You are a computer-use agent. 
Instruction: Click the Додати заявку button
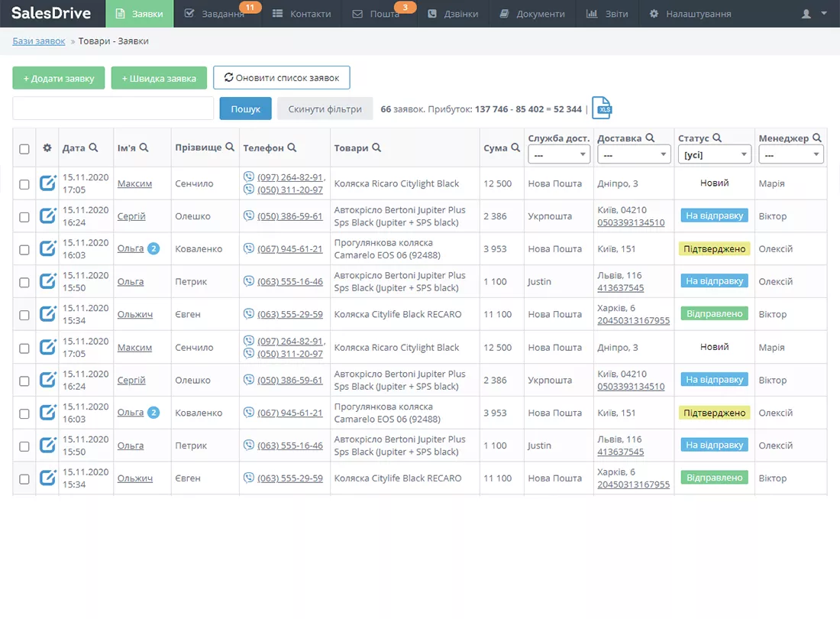pyautogui.click(x=58, y=78)
